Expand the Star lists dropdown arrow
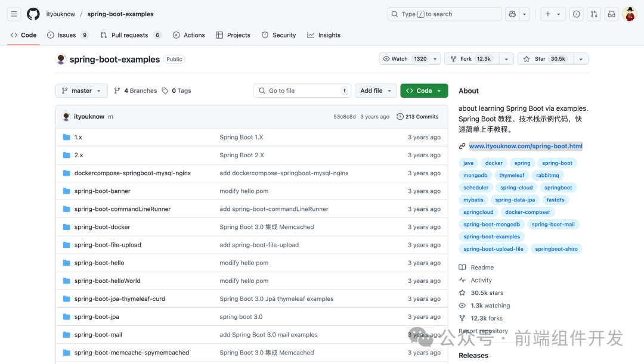 (x=581, y=59)
